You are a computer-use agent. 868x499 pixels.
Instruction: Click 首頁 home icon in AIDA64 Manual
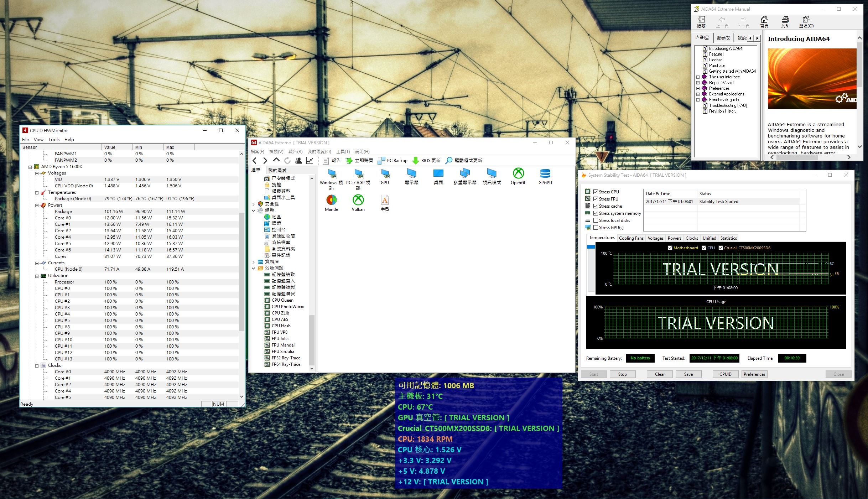click(x=764, y=22)
